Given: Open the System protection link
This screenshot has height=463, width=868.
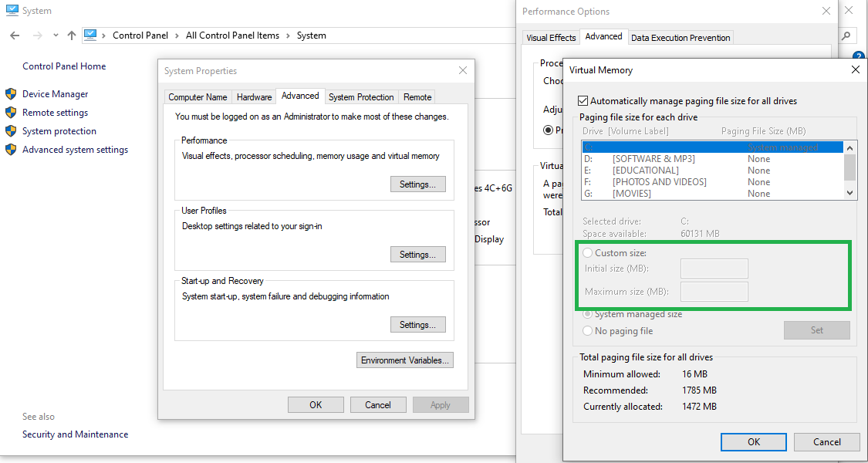Looking at the screenshot, I should tap(59, 131).
